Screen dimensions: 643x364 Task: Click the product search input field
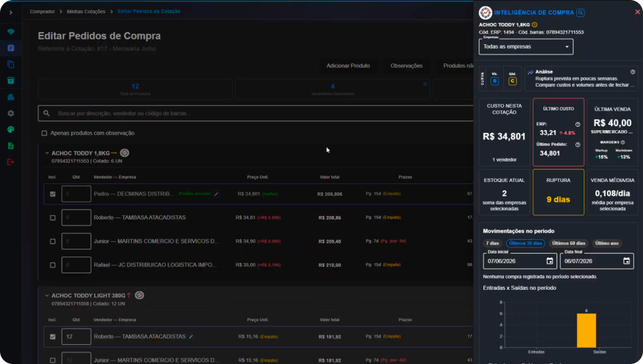click(x=256, y=113)
